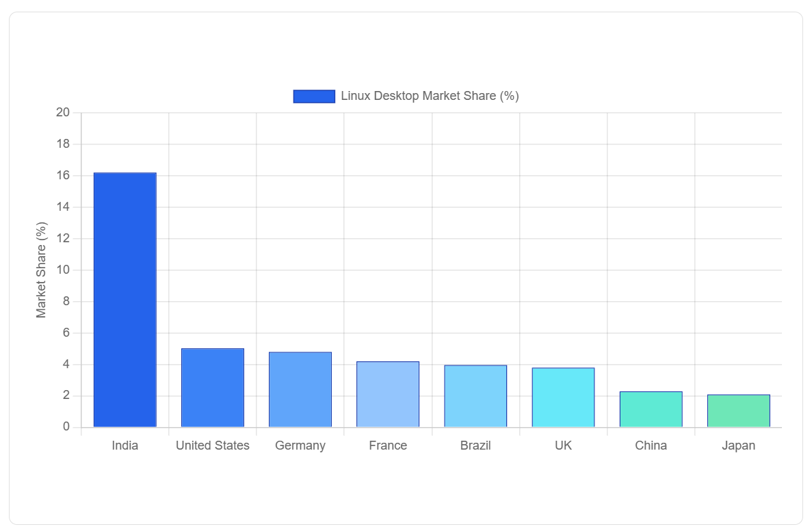Screen dimensions: 812x529
Task: Click the 'China' axis label
Action: tap(651, 446)
